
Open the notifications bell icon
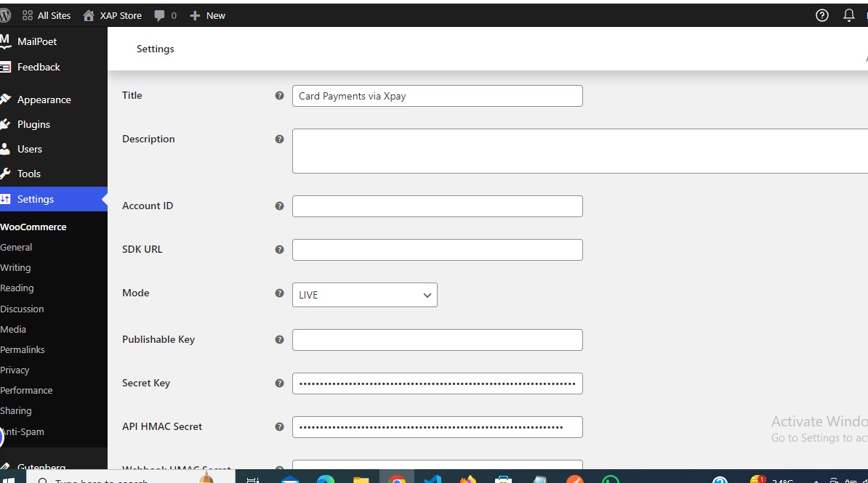[848, 15]
